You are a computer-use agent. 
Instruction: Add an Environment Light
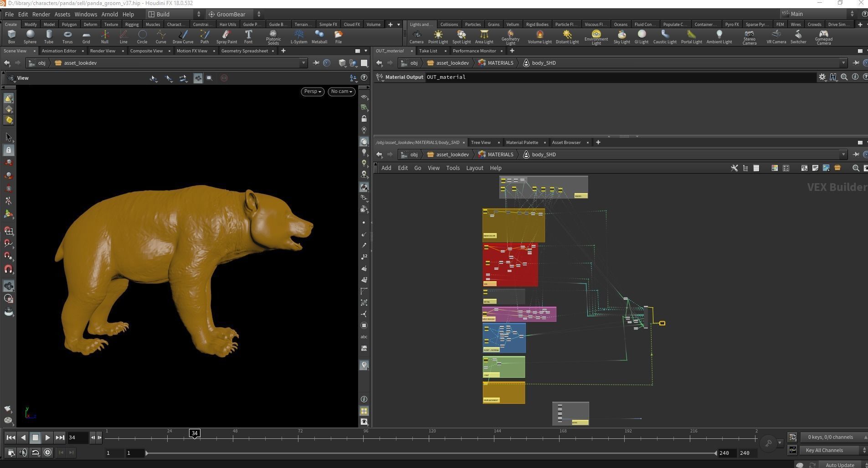click(596, 37)
